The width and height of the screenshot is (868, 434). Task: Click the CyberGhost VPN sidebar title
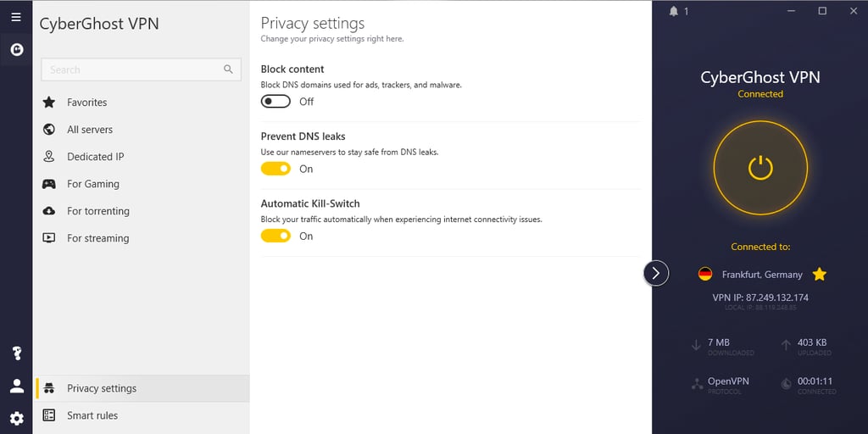(99, 24)
